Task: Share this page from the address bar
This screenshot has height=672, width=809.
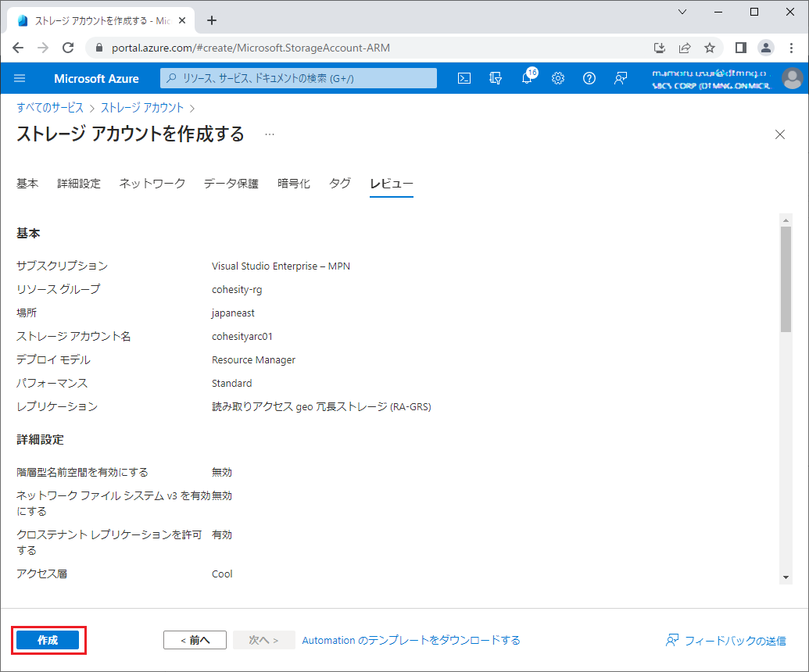Action: pos(685,48)
